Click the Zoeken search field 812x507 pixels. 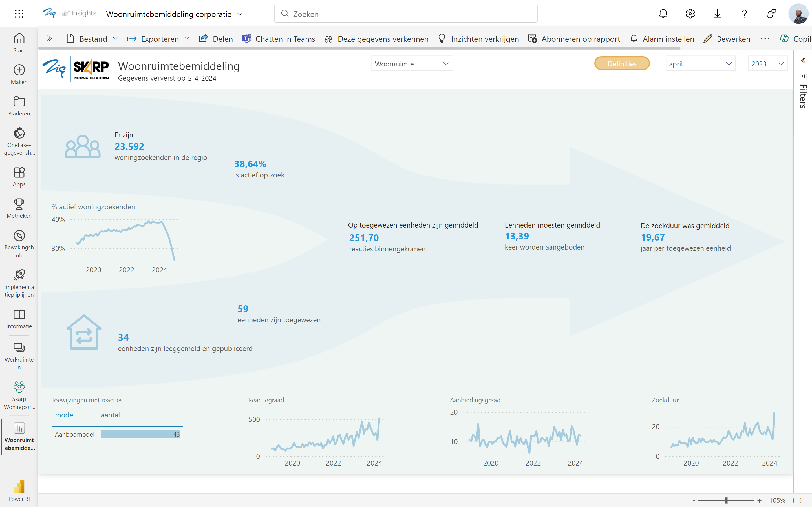tap(406, 14)
